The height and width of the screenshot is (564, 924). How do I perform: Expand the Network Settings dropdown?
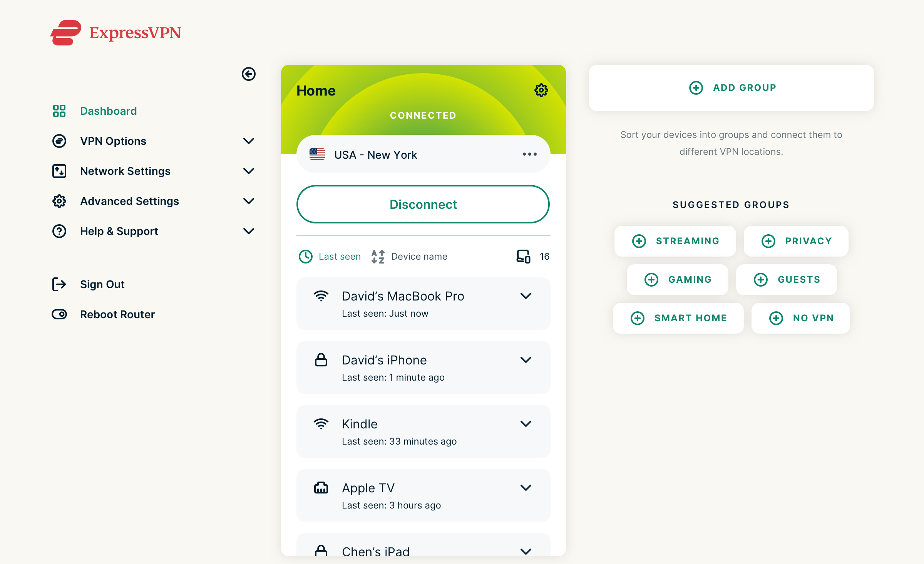click(249, 170)
